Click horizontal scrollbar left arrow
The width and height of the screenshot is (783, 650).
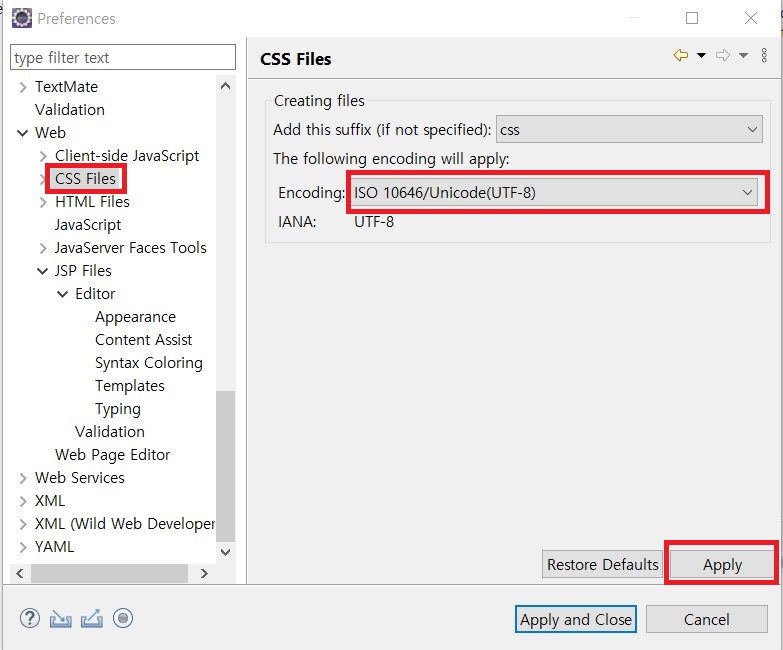20,574
